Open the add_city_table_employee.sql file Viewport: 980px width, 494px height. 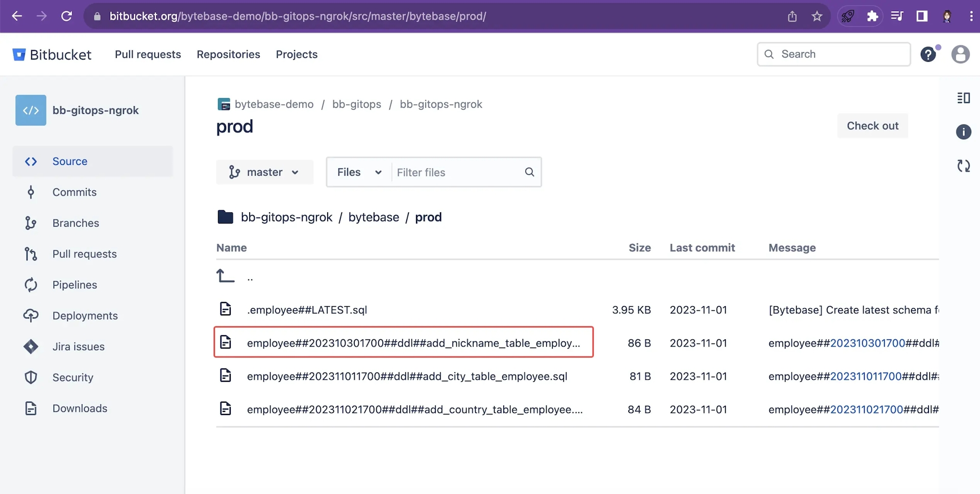click(407, 376)
